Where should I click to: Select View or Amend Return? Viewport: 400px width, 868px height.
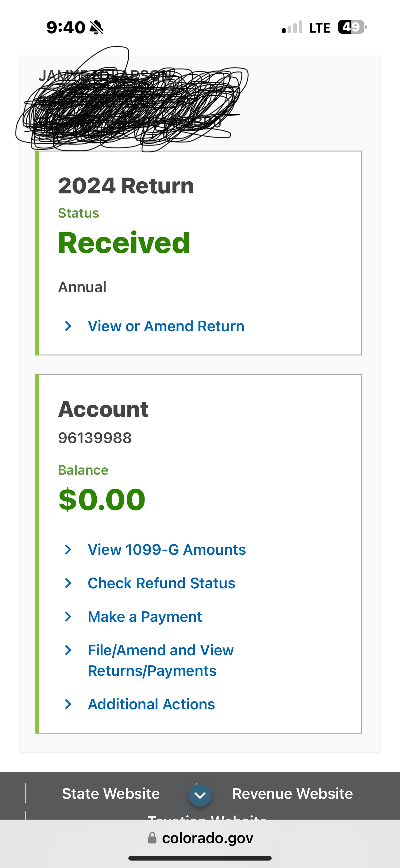165,326
